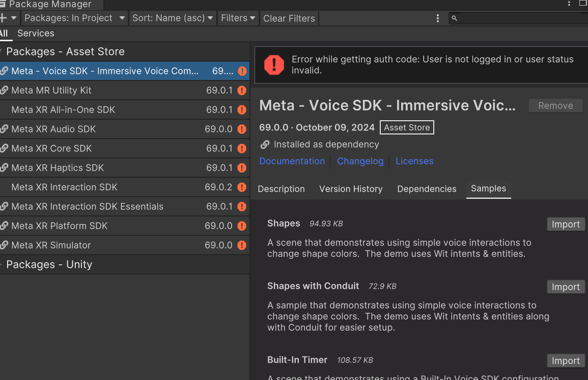
Task: Click version text '69.0.0 · October 09, 2024'
Action: click(317, 127)
